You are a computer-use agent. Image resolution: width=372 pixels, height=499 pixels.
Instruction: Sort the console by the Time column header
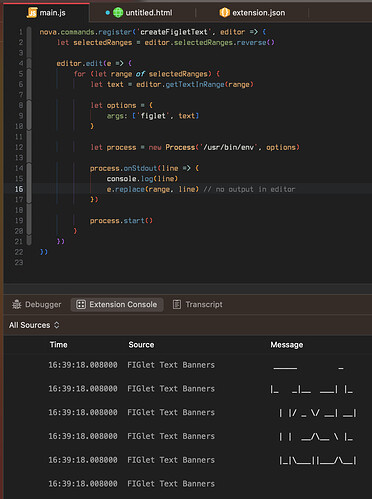pyautogui.click(x=59, y=345)
